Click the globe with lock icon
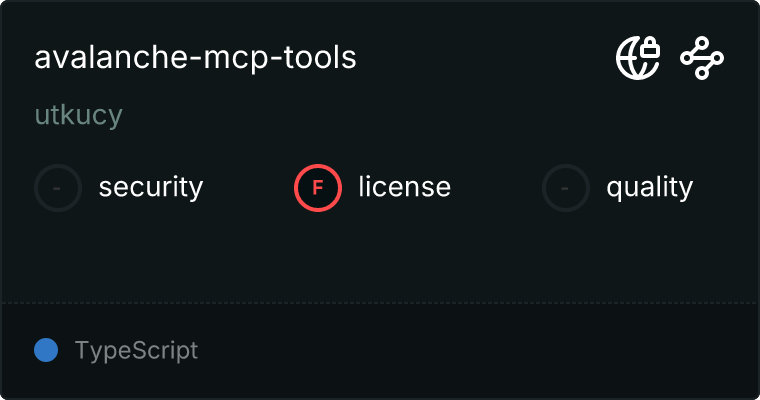Screen dimensions: 760x400 (x=637, y=58)
